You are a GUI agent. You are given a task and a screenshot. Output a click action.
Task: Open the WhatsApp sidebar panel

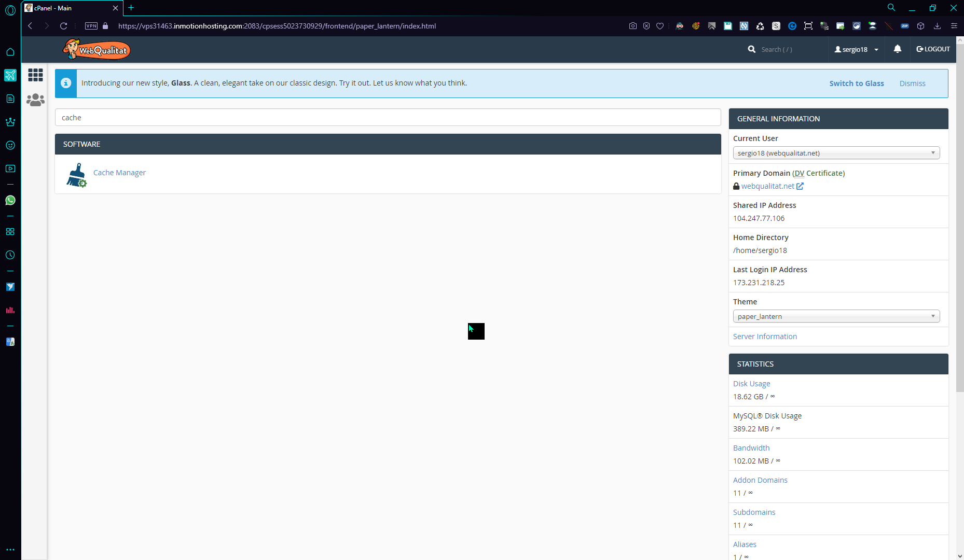click(x=10, y=200)
